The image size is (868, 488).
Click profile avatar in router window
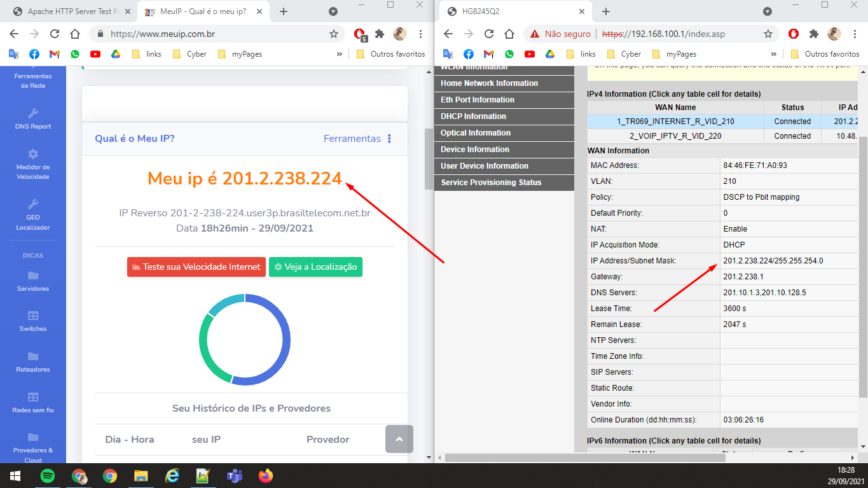[834, 34]
